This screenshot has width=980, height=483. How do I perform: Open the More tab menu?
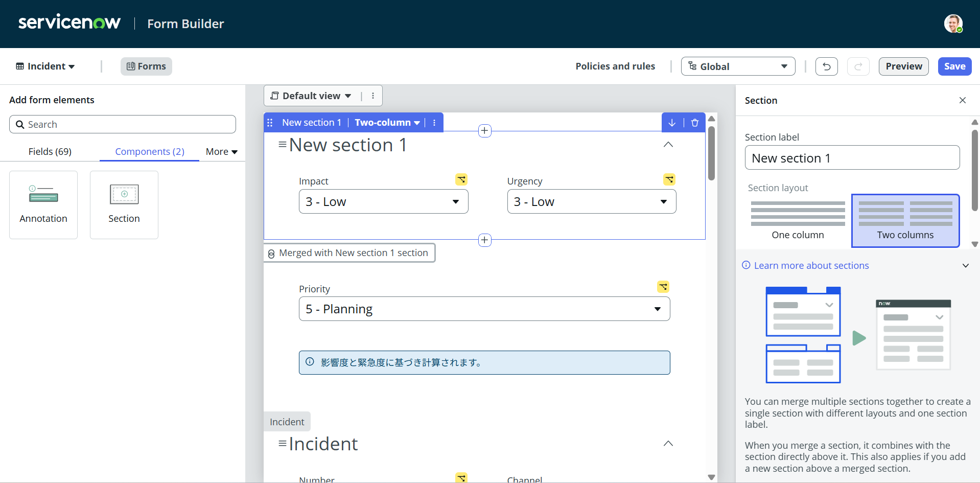coord(221,152)
